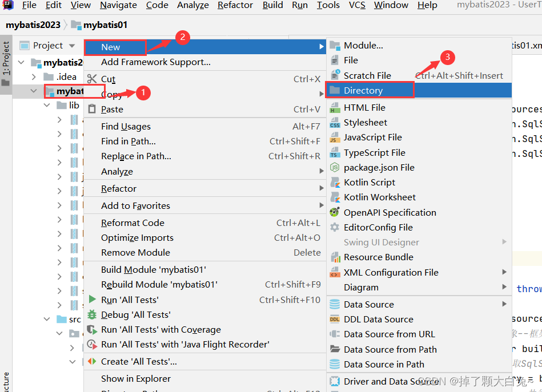Choose Find Usages in context menu
This screenshot has width=542, height=392.
click(x=205, y=127)
